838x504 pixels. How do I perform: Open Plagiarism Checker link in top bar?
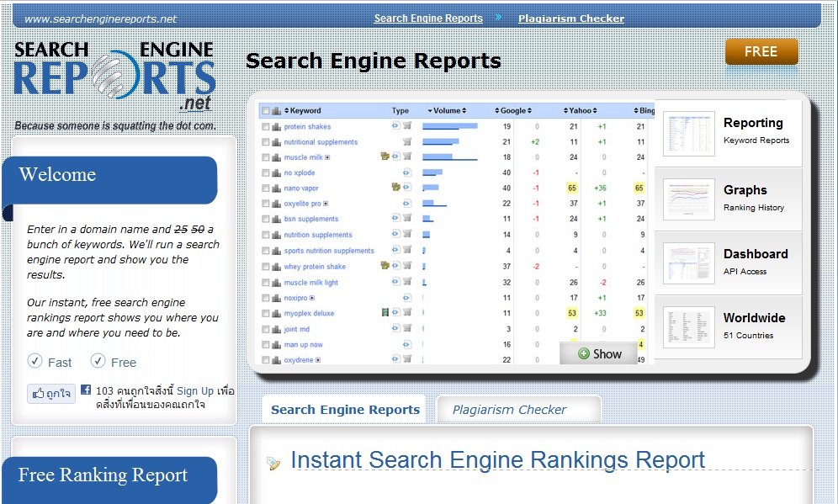(570, 19)
